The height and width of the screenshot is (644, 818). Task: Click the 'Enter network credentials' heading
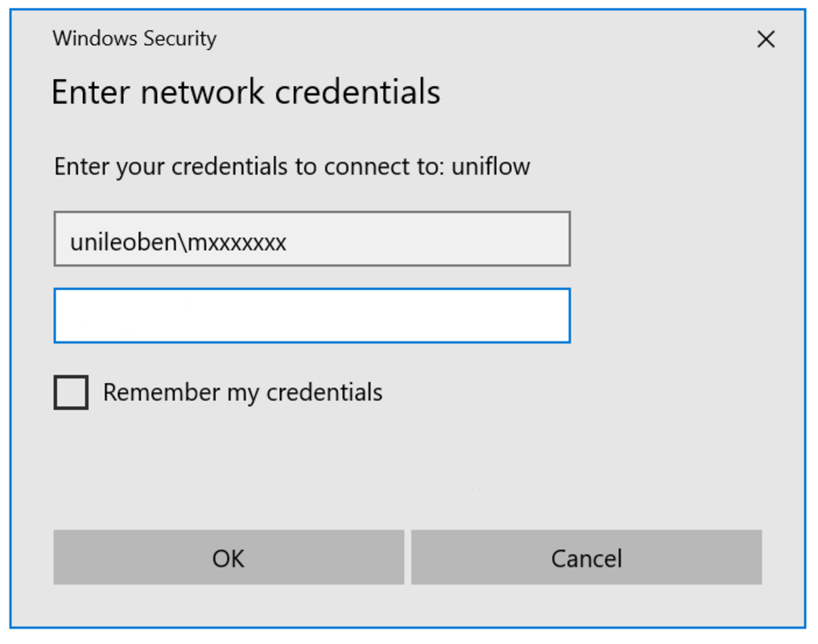point(246,92)
